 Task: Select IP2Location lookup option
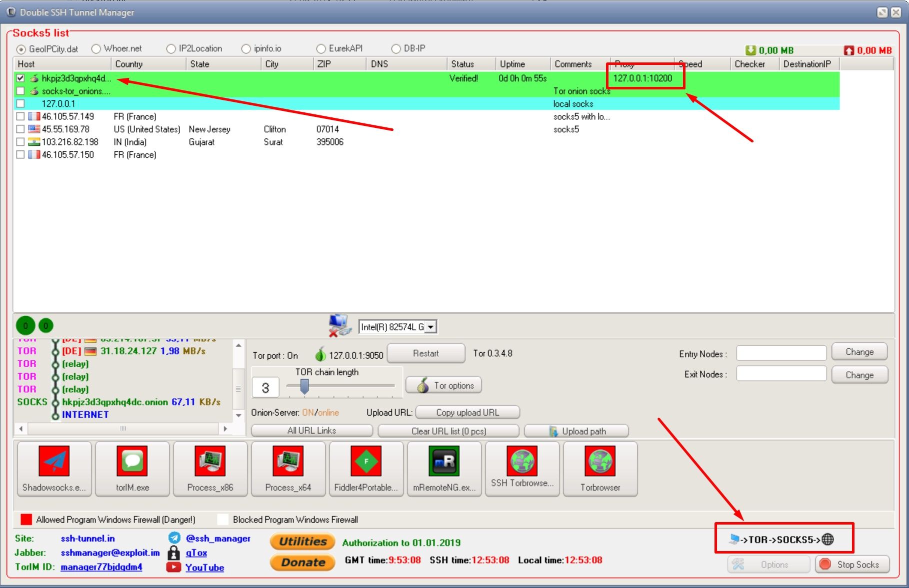tap(171, 48)
